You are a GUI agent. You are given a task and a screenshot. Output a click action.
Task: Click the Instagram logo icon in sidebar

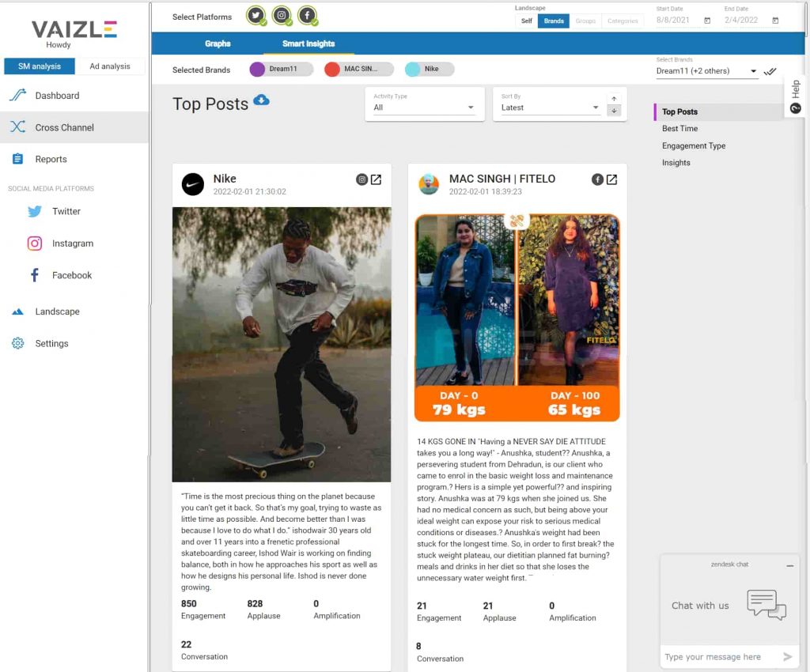coord(35,243)
